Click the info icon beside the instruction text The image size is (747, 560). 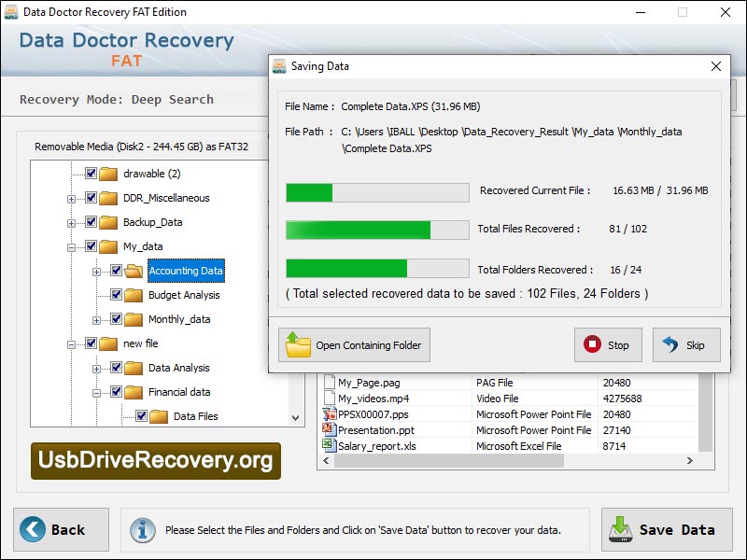142,529
